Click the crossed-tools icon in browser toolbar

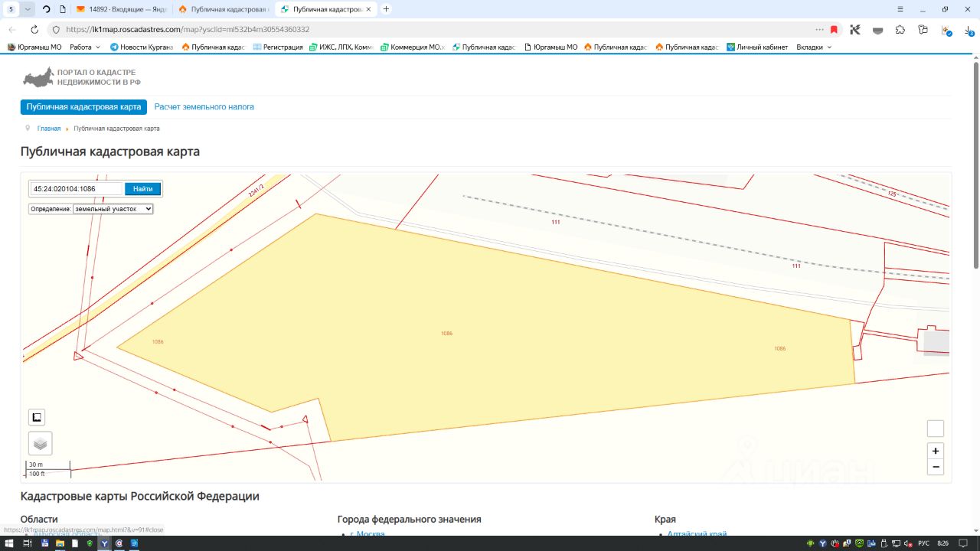tap(855, 29)
